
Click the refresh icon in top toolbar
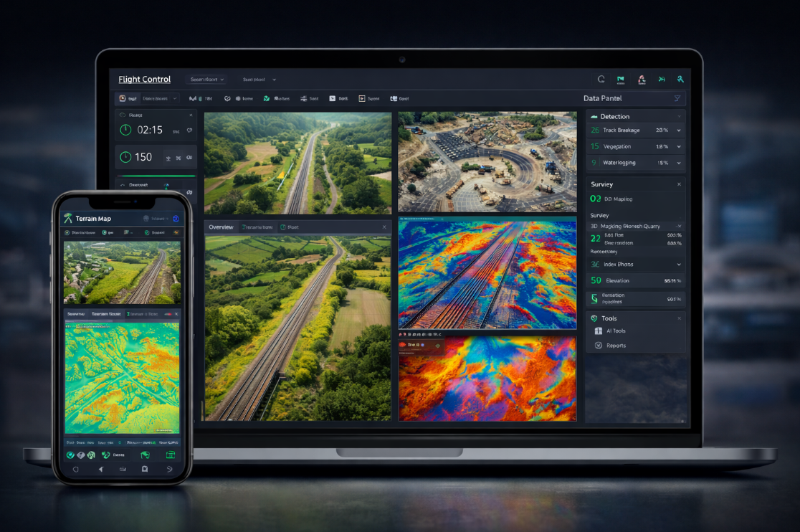pos(601,80)
